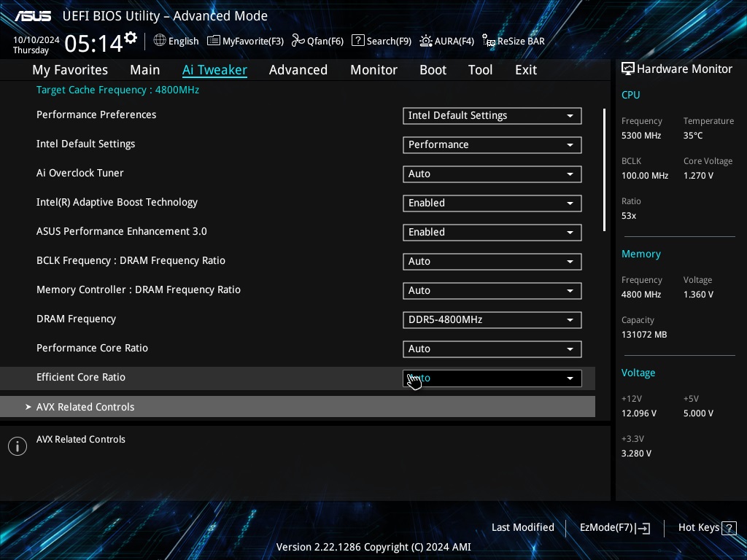The width and height of the screenshot is (747, 560).
Task: Open AURA(F4) lighting icon
Action: tap(425, 41)
